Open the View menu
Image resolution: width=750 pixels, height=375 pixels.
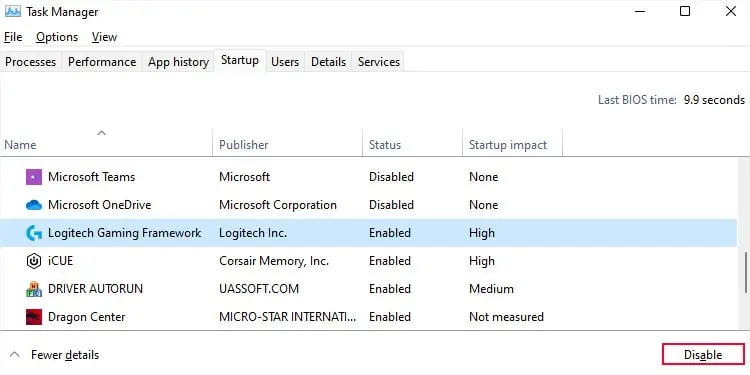[104, 37]
